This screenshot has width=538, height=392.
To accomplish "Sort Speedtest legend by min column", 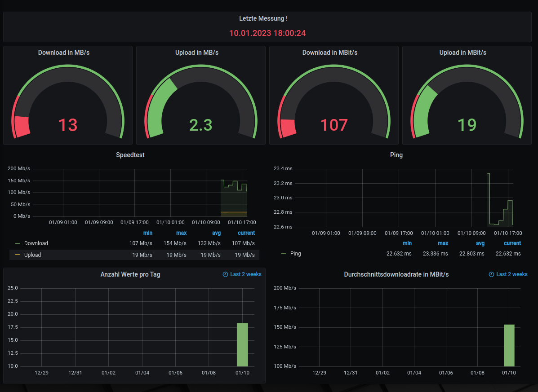I will (x=148, y=233).
